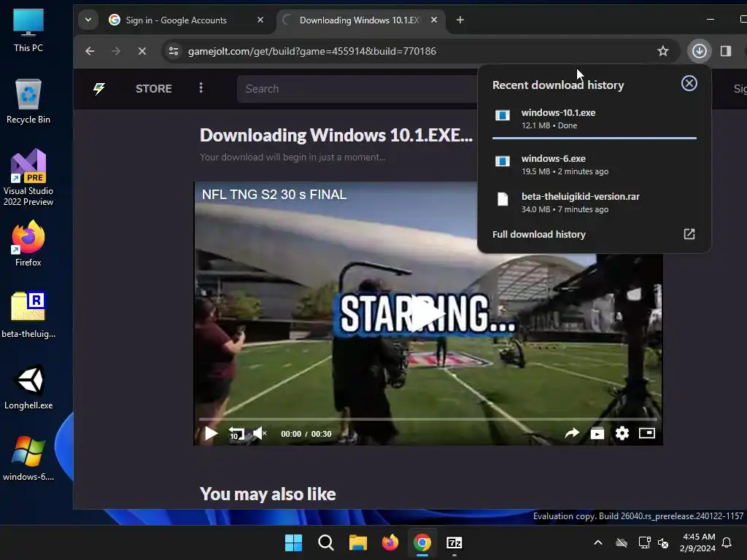
Task: Play the video with center play button
Action: point(427,314)
